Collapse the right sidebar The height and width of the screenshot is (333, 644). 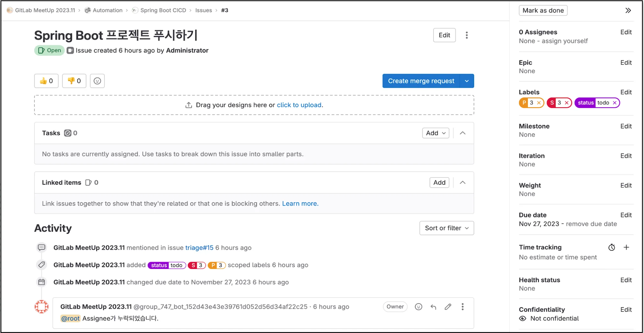(628, 10)
